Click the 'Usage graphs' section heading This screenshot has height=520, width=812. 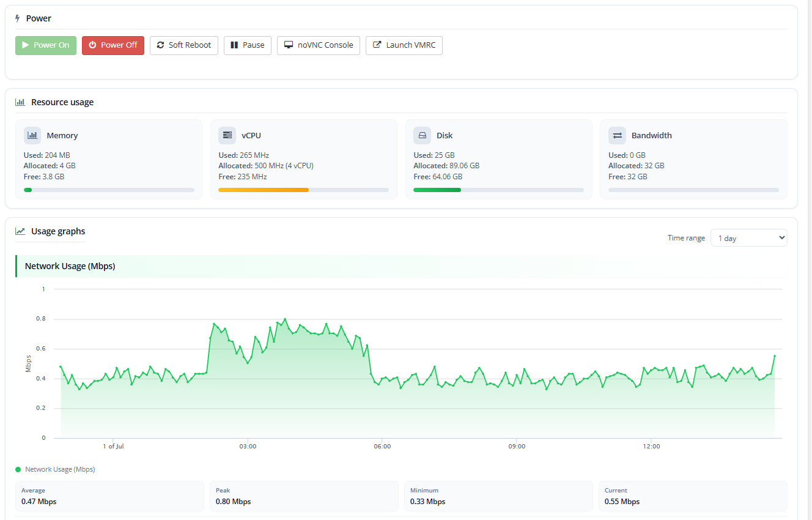58,231
